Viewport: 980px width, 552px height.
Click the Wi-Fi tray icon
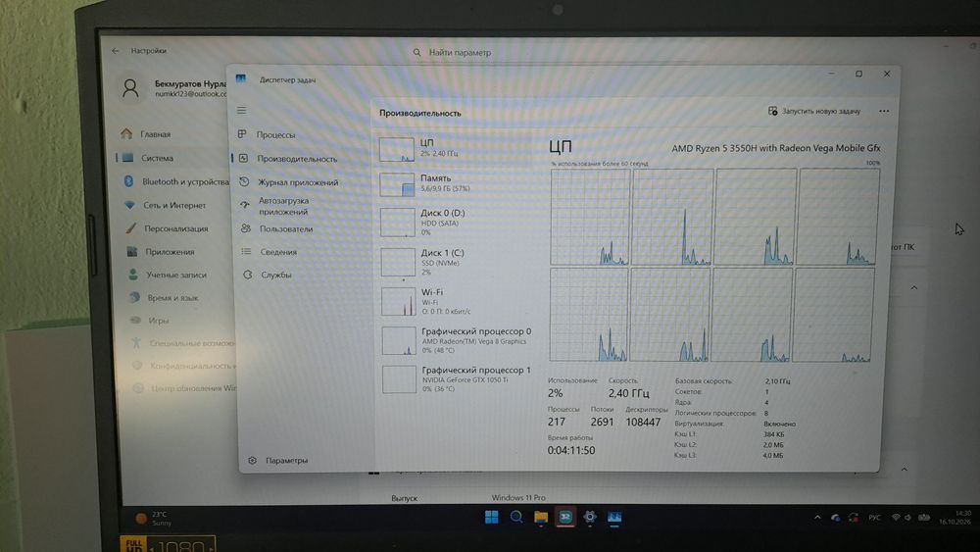[x=896, y=518]
